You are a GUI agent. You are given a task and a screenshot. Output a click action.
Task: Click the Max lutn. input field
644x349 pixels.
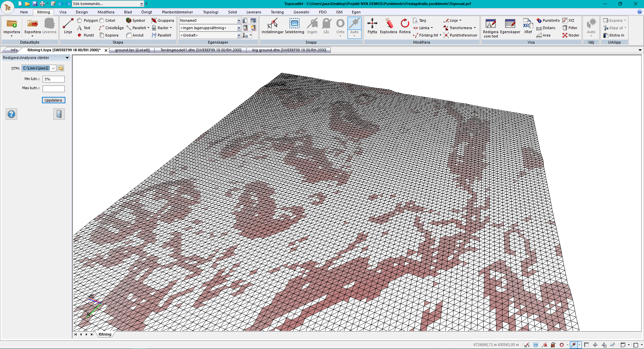point(53,89)
